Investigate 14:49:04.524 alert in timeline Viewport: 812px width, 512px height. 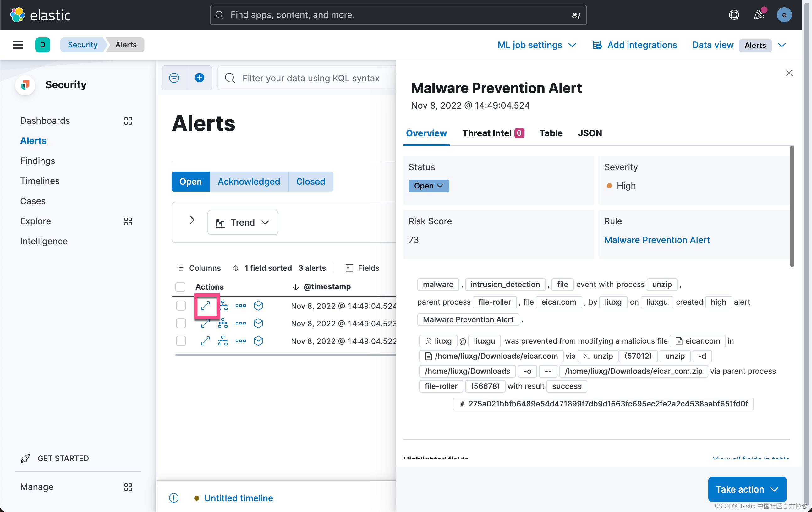point(258,306)
